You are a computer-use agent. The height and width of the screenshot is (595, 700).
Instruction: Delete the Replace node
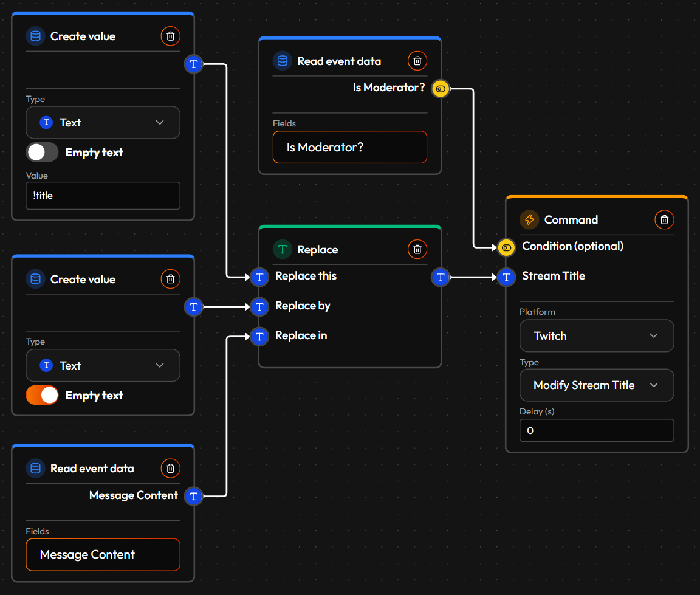tap(417, 249)
